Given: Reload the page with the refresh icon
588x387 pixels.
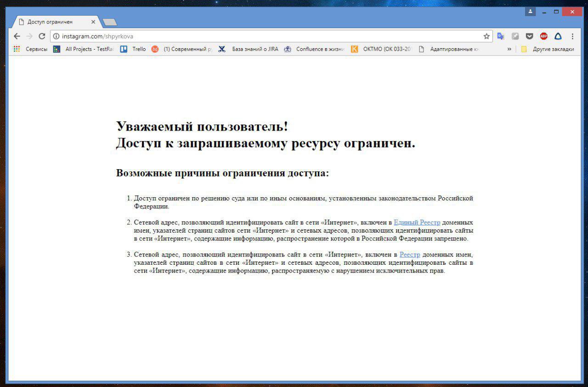Looking at the screenshot, I should [x=42, y=36].
